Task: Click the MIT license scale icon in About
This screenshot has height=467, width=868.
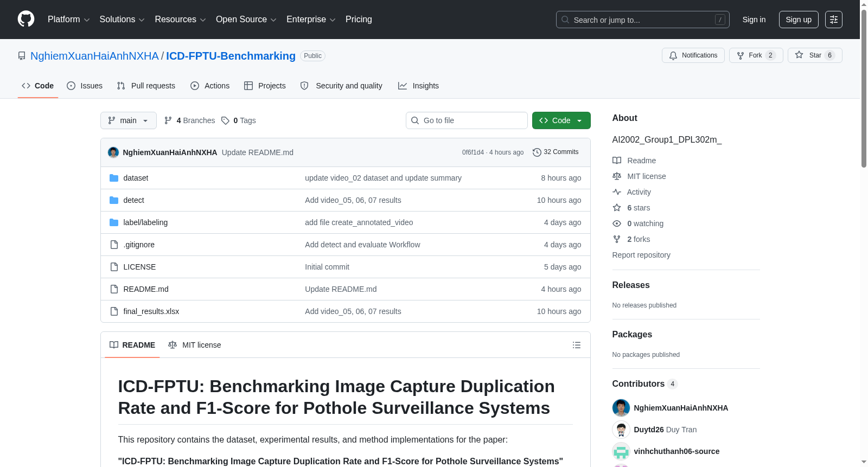Action: pyautogui.click(x=617, y=176)
